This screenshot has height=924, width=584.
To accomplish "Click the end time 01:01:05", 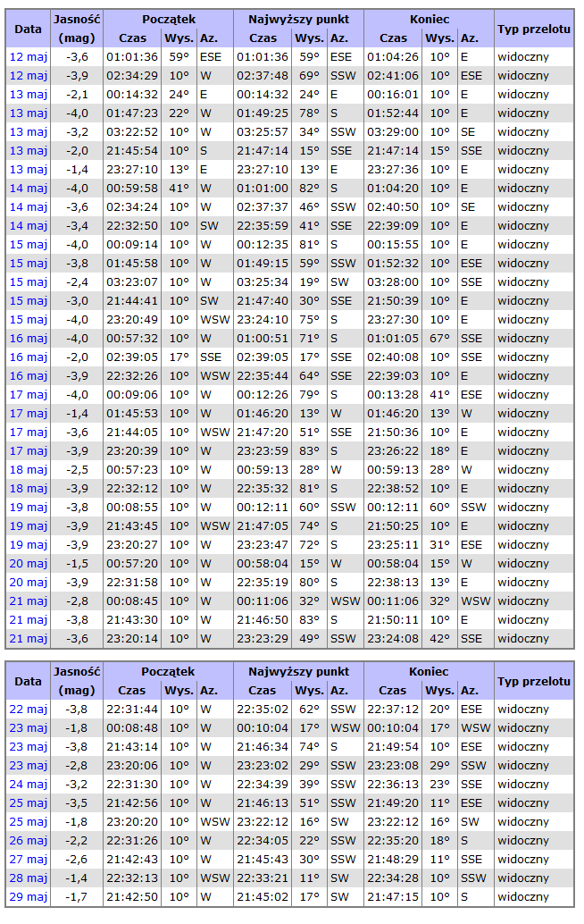I will pyautogui.click(x=393, y=339).
